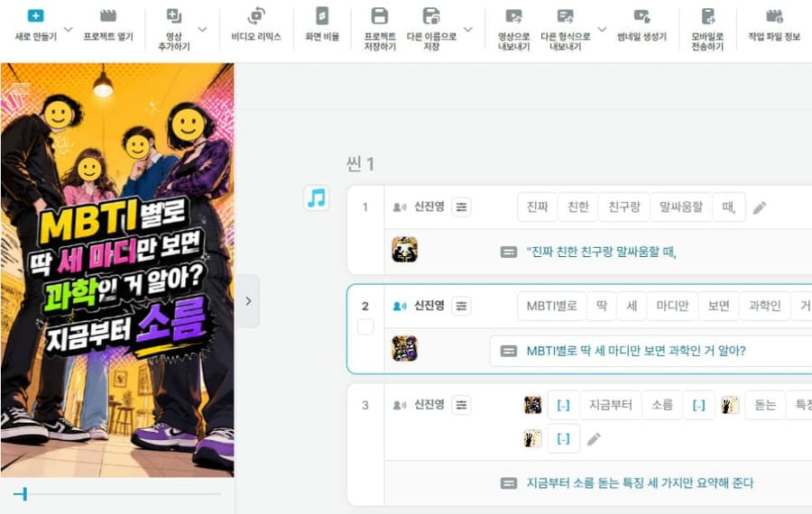
Task: Select the word chip 친한 in clip 1
Action: (x=578, y=207)
